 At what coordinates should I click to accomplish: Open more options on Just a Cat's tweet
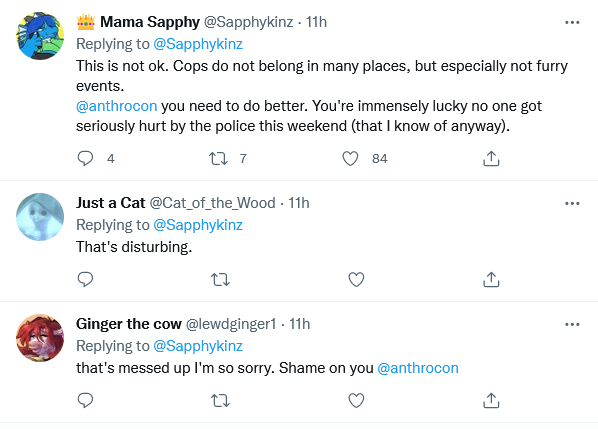[x=572, y=203]
